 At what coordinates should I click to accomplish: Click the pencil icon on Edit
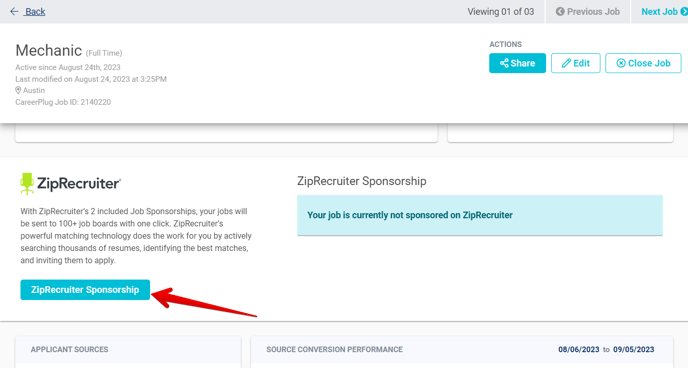[x=566, y=63]
